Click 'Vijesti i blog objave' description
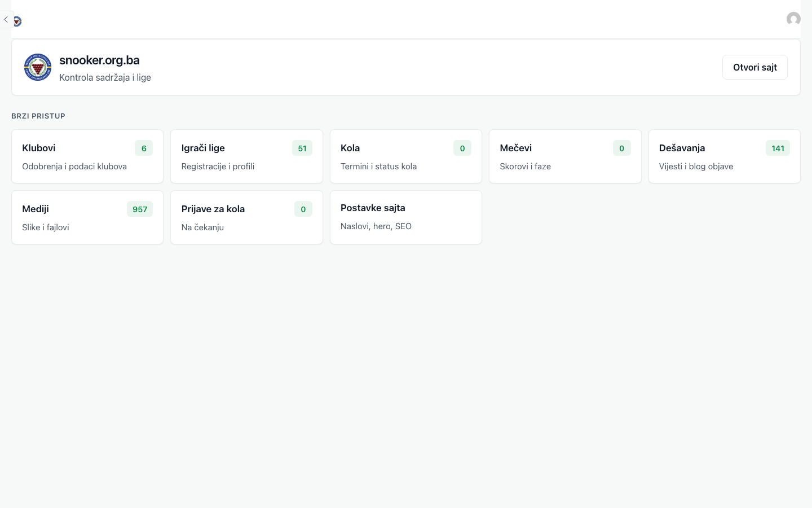 pyautogui.click(x=696, y=167)
